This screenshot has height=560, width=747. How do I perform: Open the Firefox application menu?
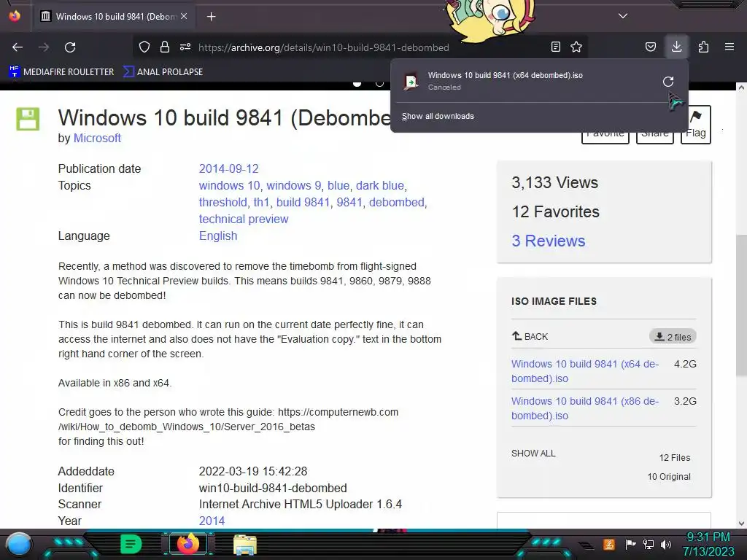[729, 47]
